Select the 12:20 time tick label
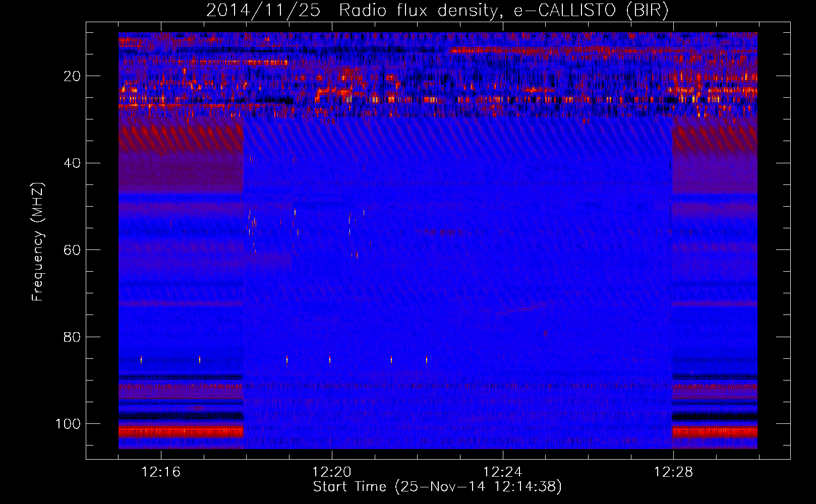The width and height of the screenshot is (816, 504). pos(332,472)
